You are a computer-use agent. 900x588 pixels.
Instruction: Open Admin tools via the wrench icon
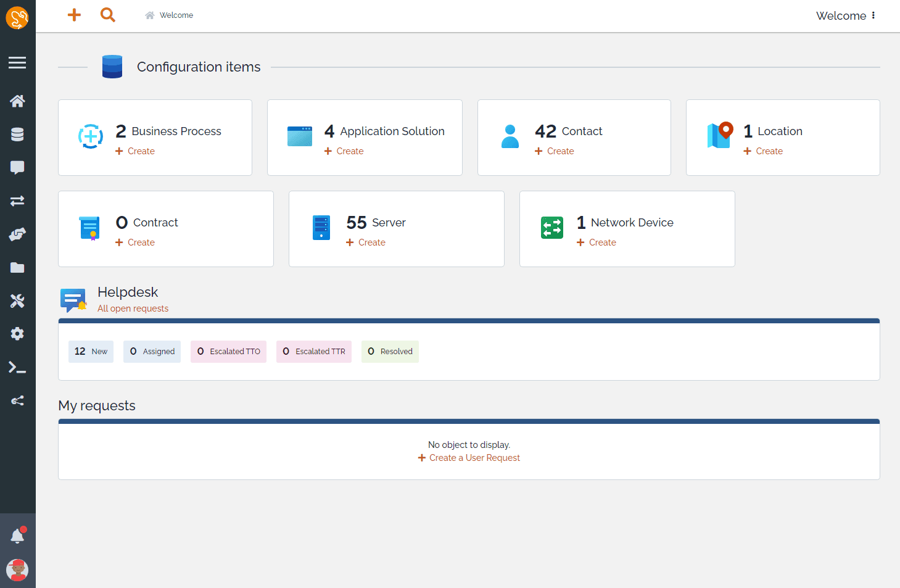(17, 300)
